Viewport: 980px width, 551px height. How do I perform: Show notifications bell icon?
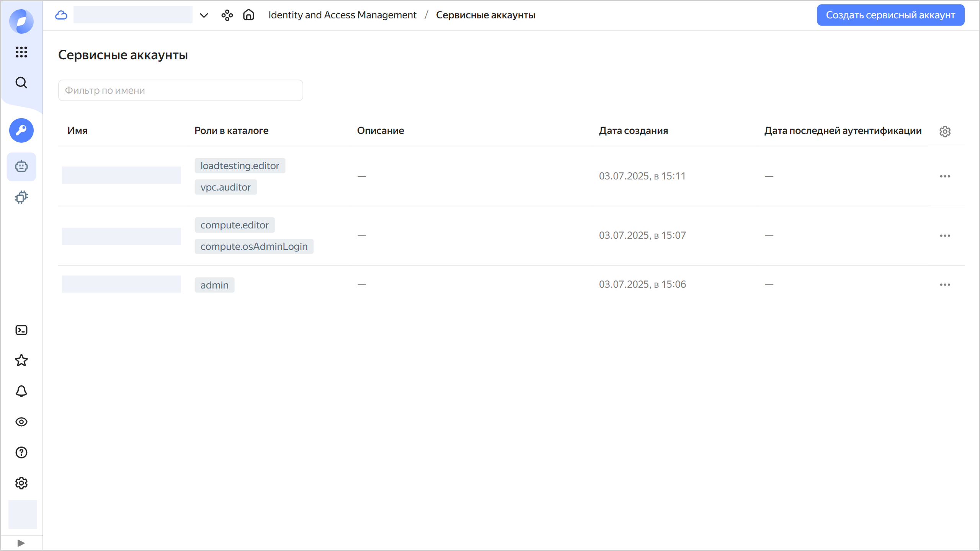point(21,391)
